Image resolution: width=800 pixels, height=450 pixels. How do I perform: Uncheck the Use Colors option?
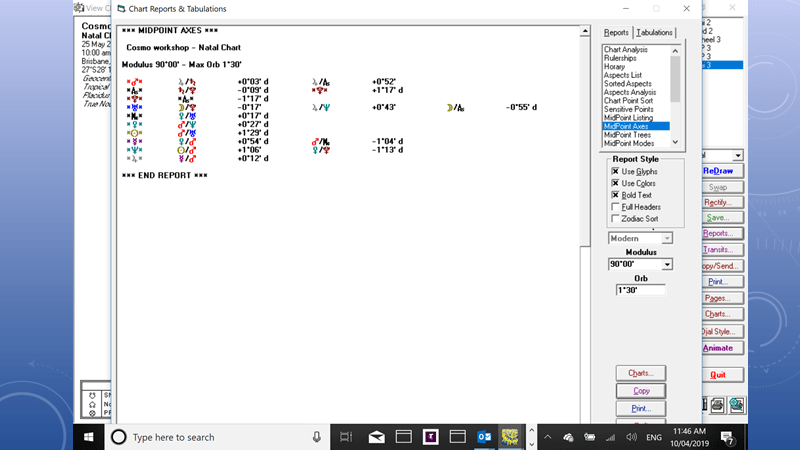coord(614,183)
